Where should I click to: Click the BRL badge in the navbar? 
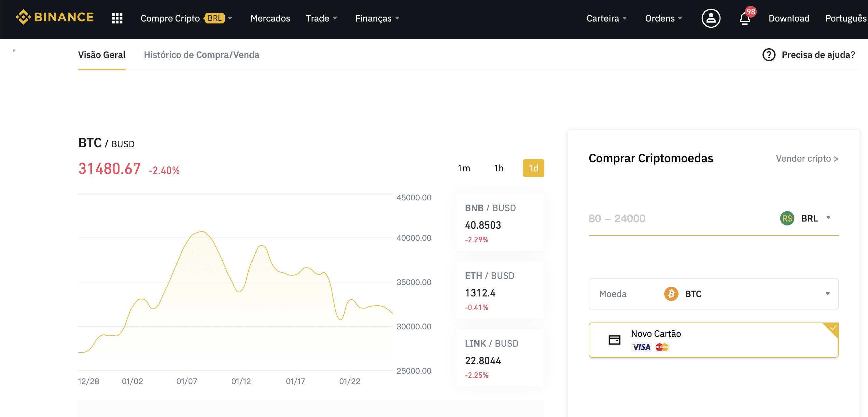214,18
